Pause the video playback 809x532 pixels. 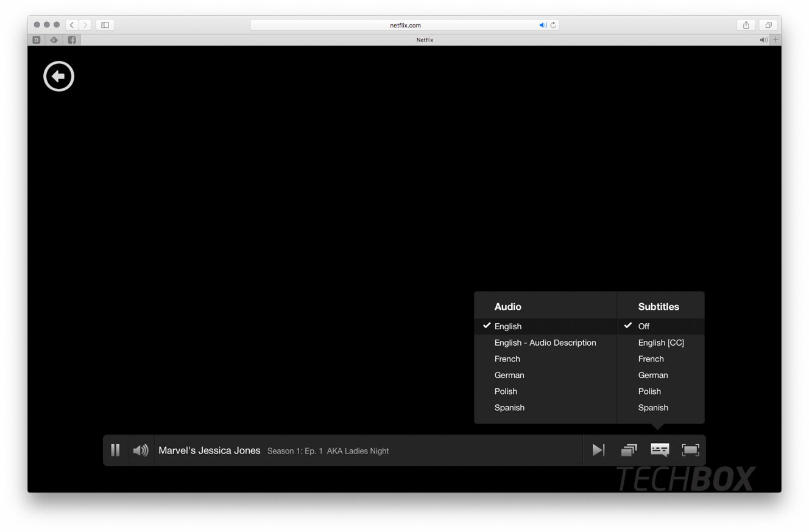115,450
